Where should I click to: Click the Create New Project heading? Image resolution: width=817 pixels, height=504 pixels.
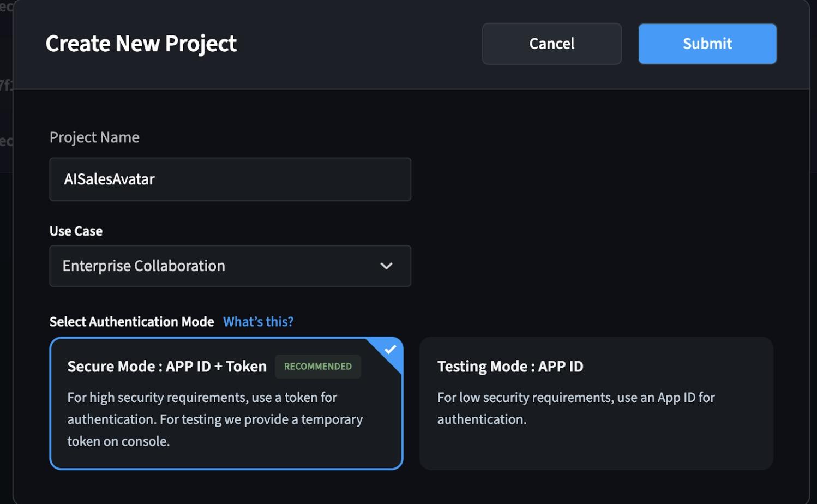141,44
